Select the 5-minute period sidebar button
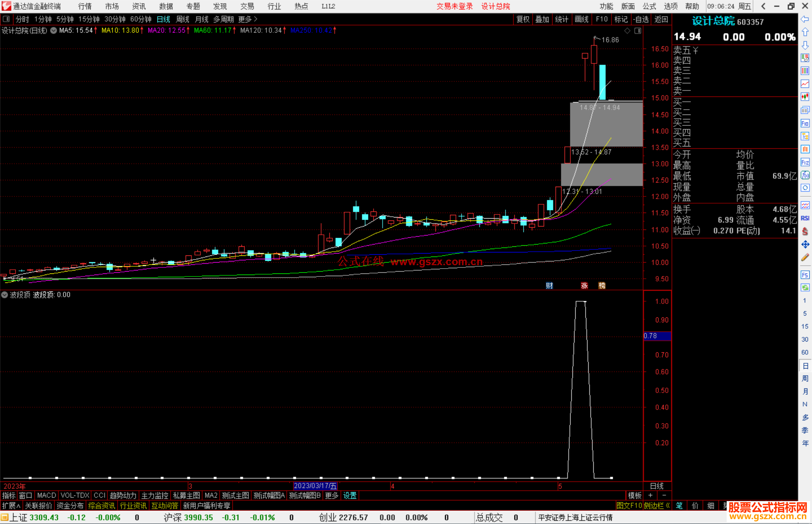812x524 pixels. coord(805,313)
